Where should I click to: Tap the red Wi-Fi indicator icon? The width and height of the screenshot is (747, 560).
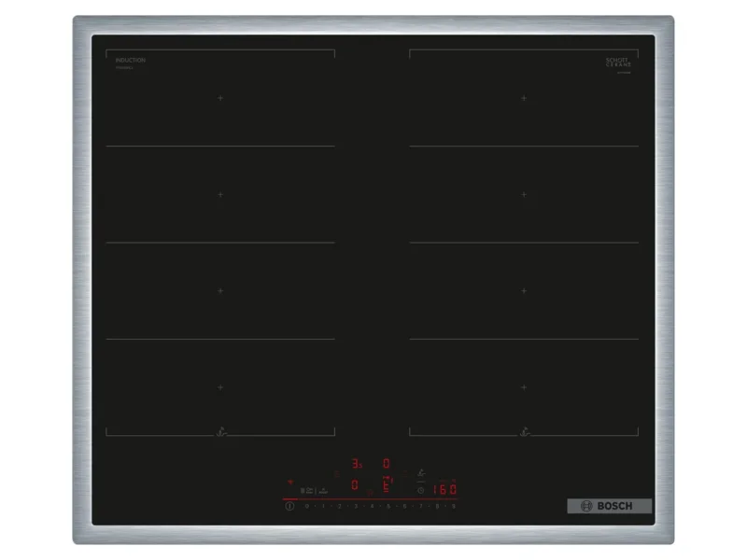pyautogui.click(x=290, y=482)
